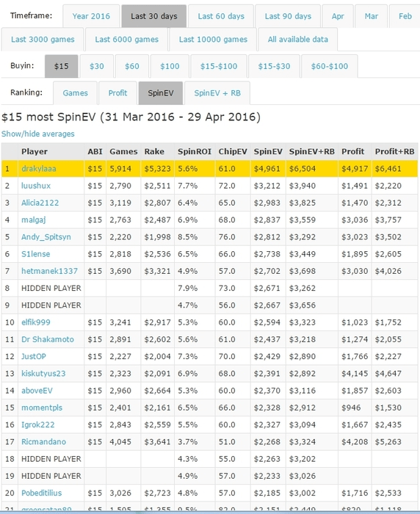Select the Apr timeframe tab

coord(338,16)
